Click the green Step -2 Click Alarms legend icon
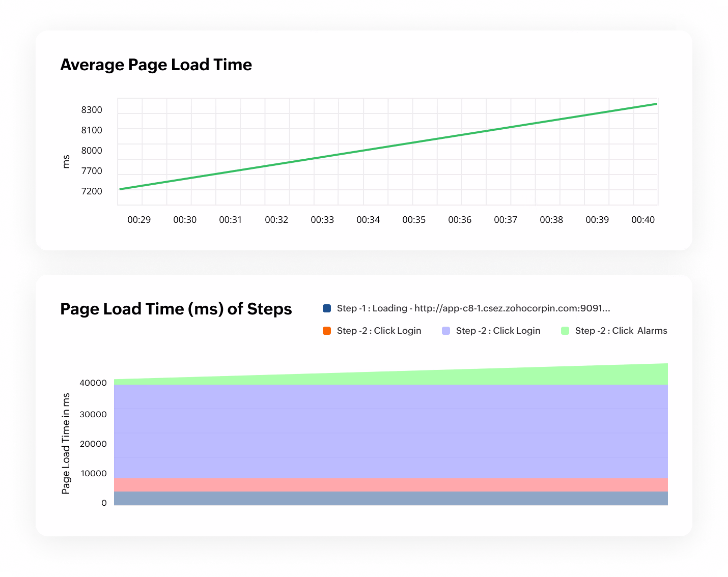This screenshot has height=577, width=728. (x=565, y=330)
